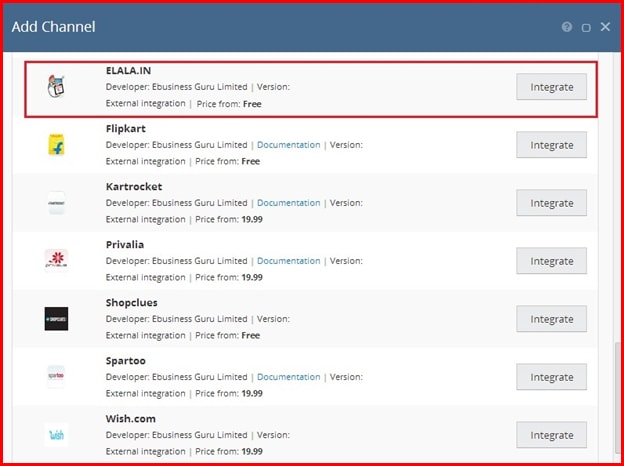The width and height of the screenshot is (624, 466).
Task: Click Wish.com's 19.99 price value
Action: pos(252,452)
